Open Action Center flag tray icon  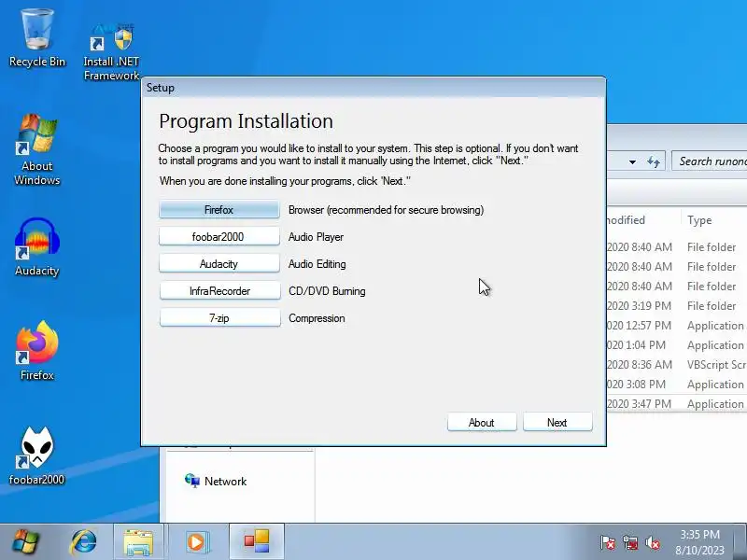(x=608, y=543)
